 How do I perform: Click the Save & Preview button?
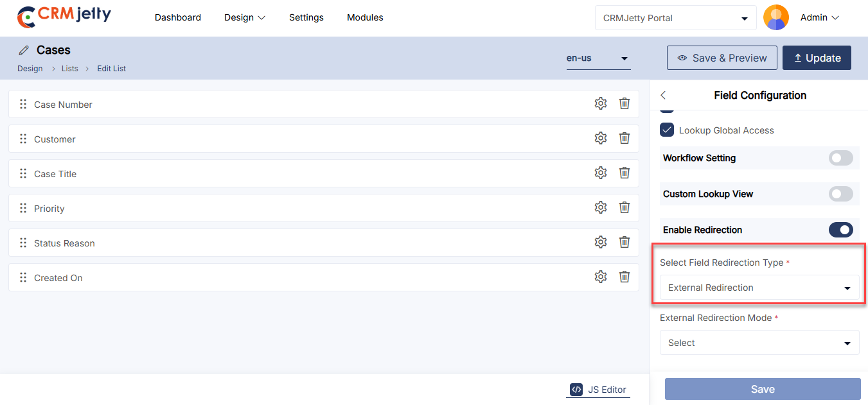[722, 58]
